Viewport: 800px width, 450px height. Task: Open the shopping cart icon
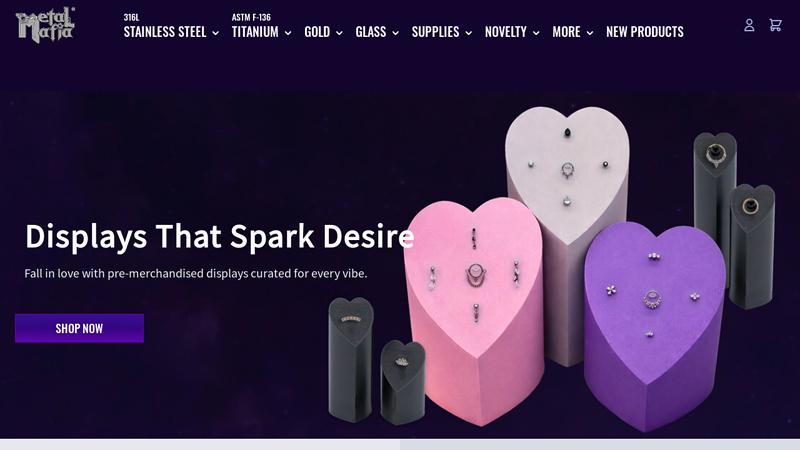coord(776,25)
